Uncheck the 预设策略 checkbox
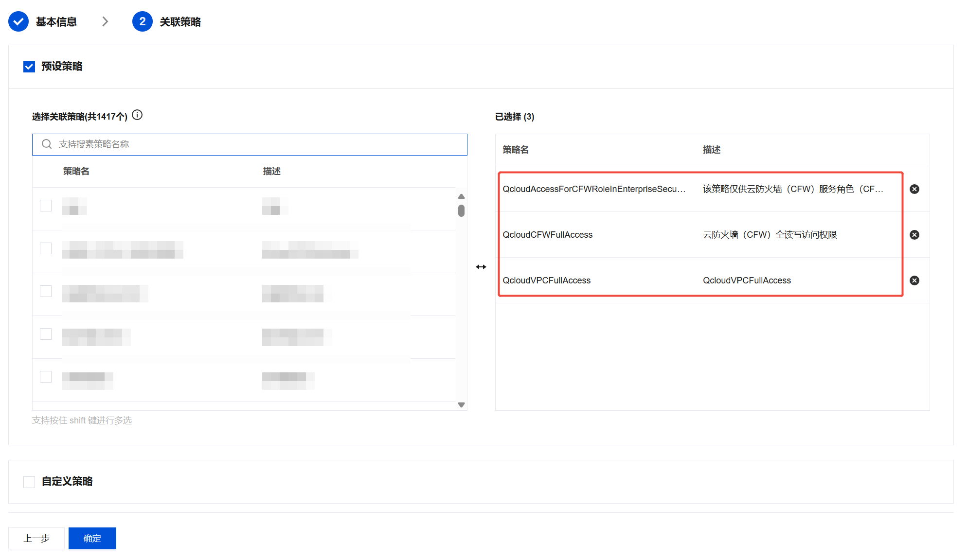Viewport: 968px width, 560px height. [29, 67]
